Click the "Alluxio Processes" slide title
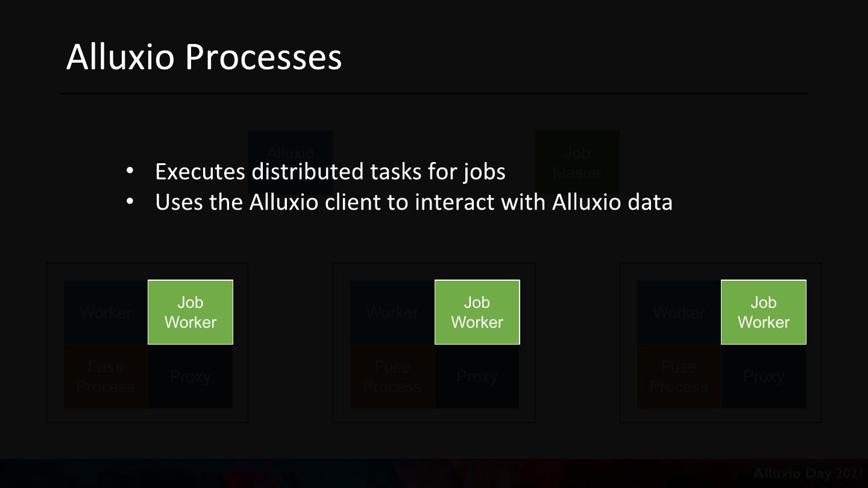Screen dimensions: 868x488 pos(204,57)
